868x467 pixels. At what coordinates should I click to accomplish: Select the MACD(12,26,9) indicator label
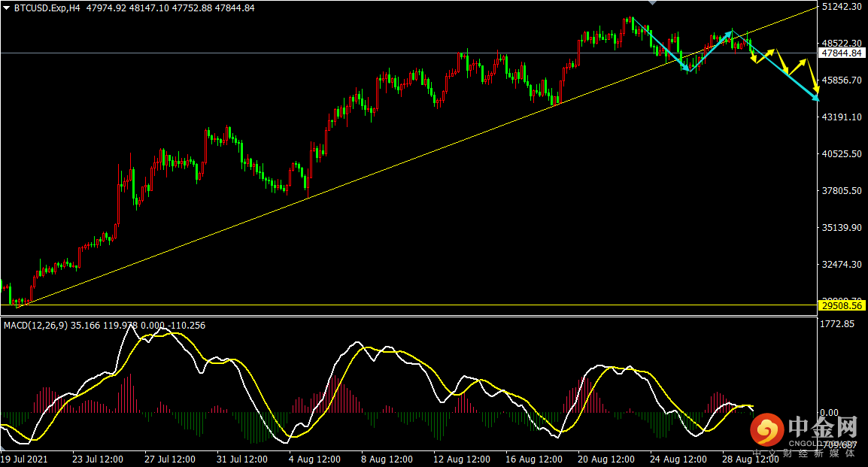tap(35, 326)
